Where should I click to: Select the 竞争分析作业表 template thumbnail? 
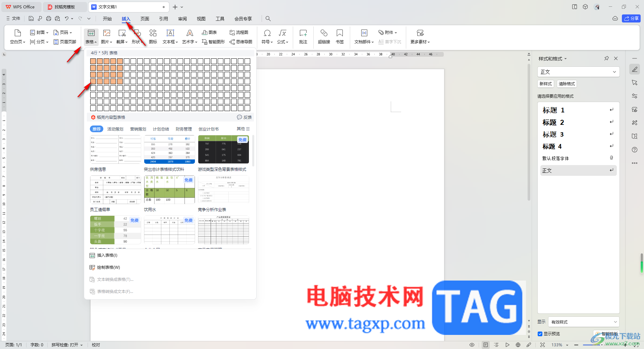pyautogui.click(x=223, y=190)
